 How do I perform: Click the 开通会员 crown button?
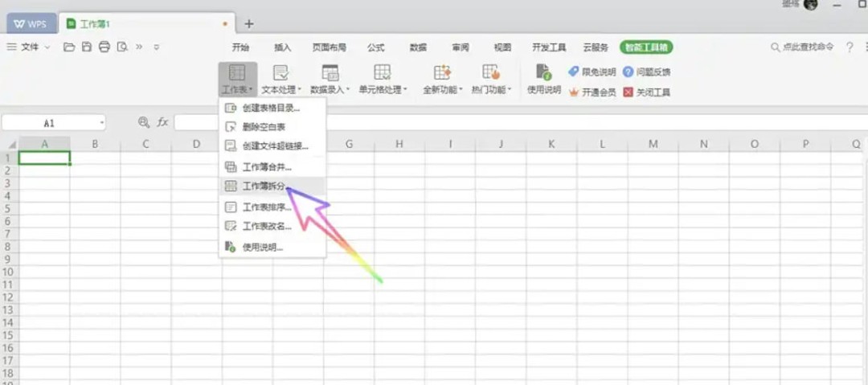tap(592, 92)
